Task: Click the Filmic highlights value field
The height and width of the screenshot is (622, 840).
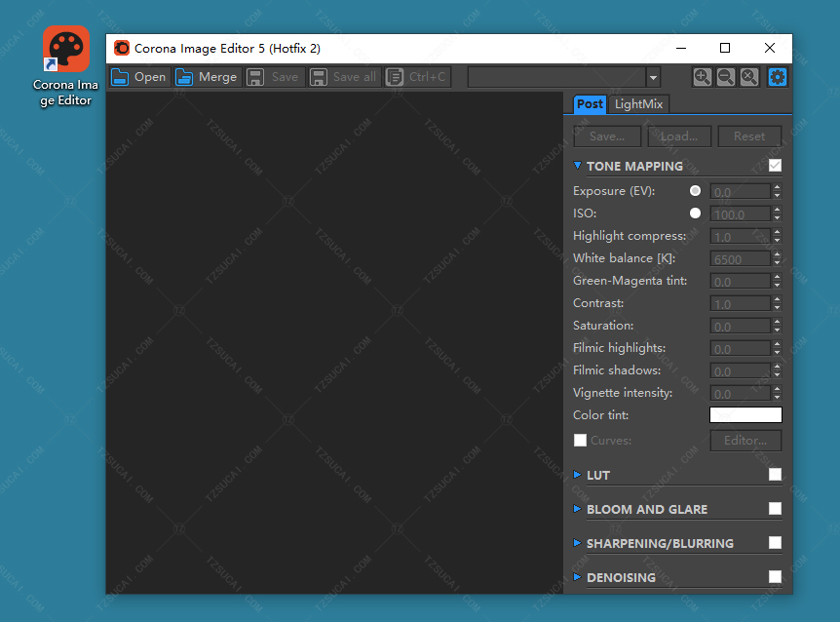Action: coord(741,349)
